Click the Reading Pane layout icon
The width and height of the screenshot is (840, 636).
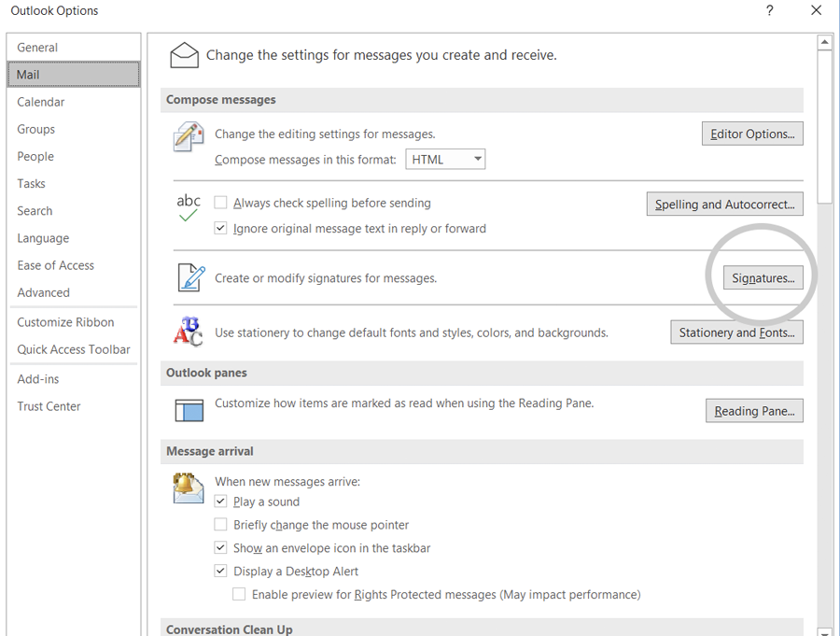[189, 410]
